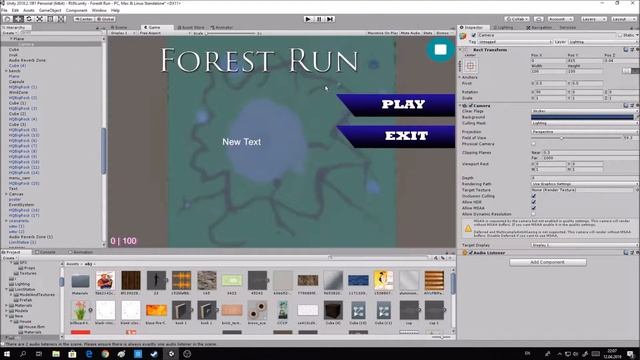640x360 pixels.
Task: Select the Hand tool in the toolbar
Action: (7, 19)
